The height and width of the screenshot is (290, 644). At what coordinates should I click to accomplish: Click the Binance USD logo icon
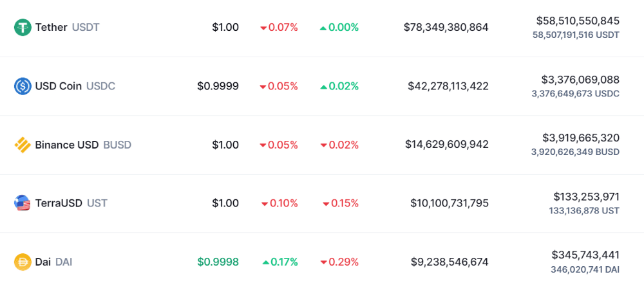coord(23,145)
